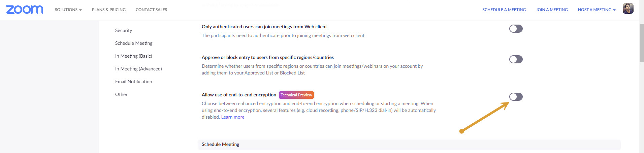Open Email Notification settings section
644x153 pixels.
[x=133, y=82]
